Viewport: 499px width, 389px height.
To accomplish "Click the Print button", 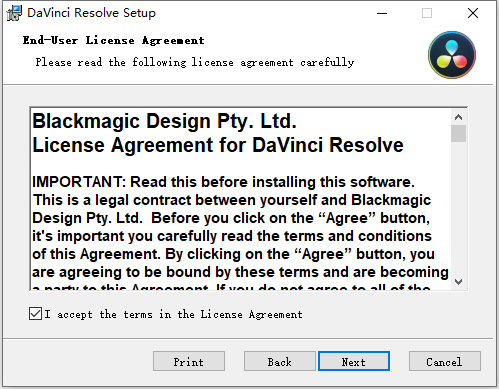I will (189, 361).
